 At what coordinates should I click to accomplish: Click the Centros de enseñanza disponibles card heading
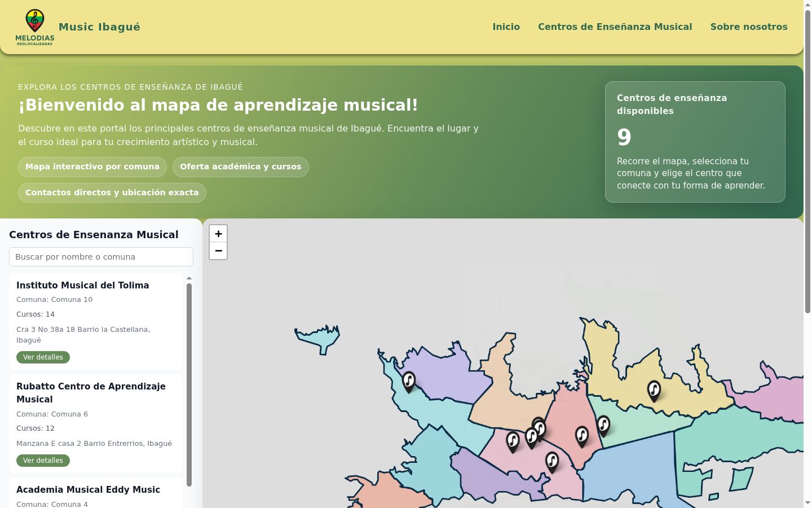[x=672, y=104]
